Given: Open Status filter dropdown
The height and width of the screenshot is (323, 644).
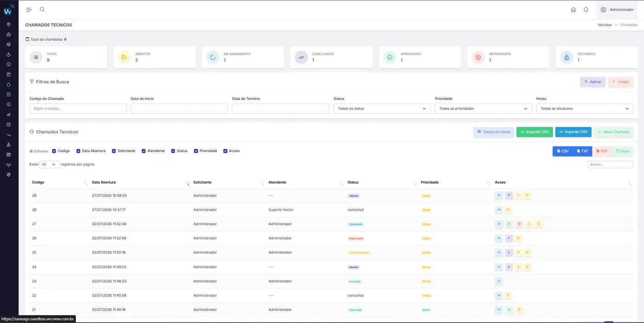Looking at the screenshot, I should (x=382, y=109).
